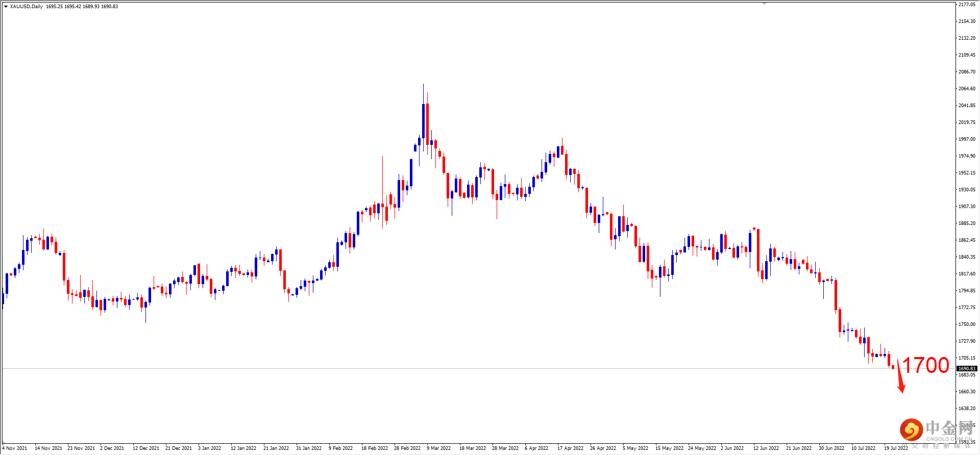980x455 pixels.
Task: Click the 2 Dec 2021 date label
Action: click(112, 448)
